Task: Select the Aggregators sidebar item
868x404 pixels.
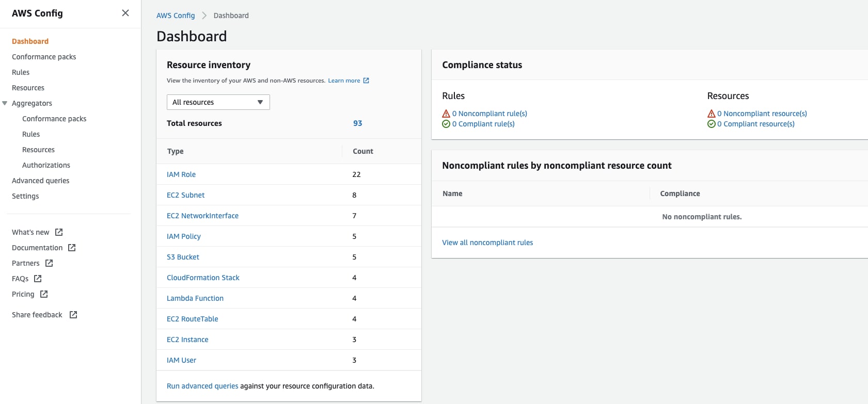Action: coord(32,103)
